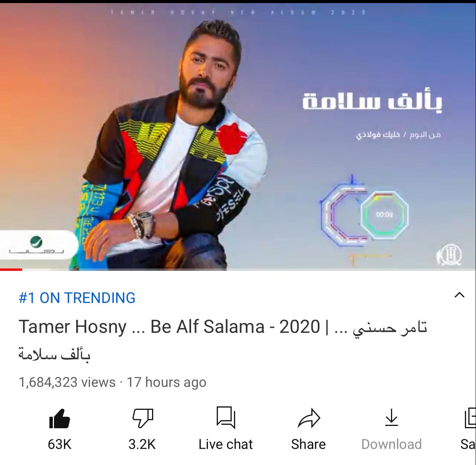Tap the Live chat label

226,444
